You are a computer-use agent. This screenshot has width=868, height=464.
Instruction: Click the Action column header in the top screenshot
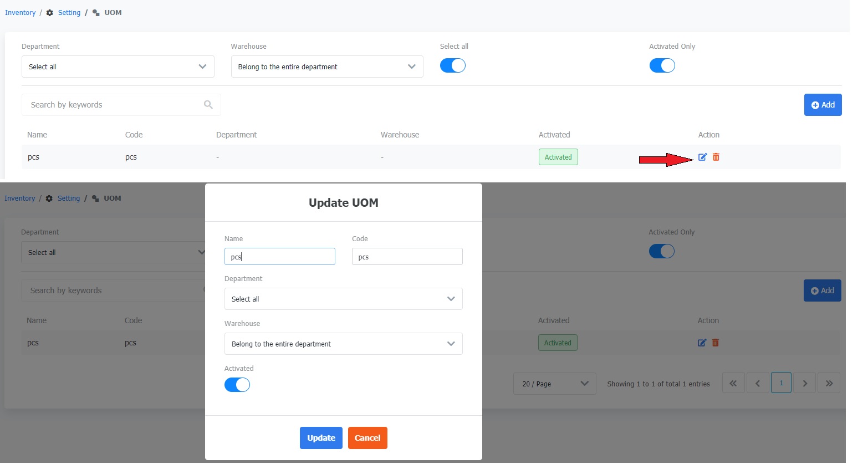click(x=709, y=135)
